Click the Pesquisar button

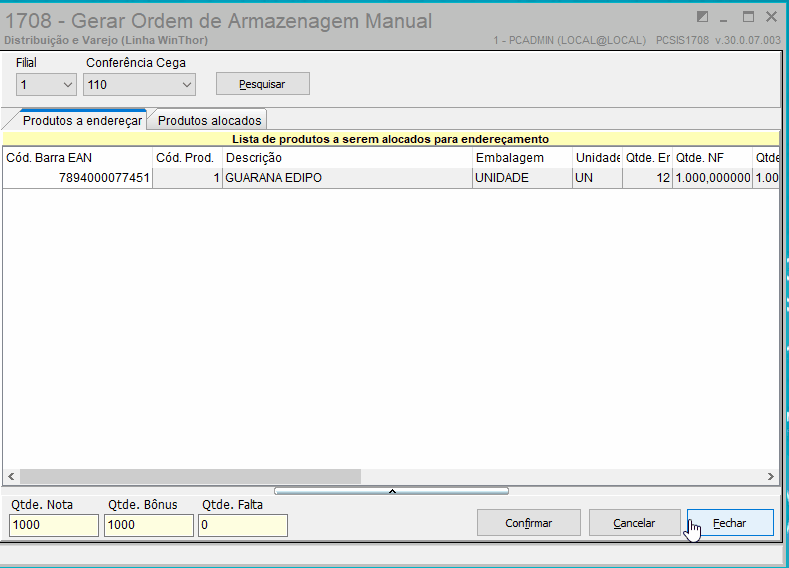point(263,84)
